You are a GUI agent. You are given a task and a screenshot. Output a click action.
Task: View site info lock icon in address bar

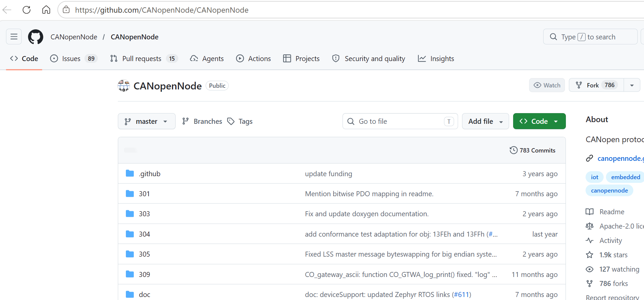coord(66,10)
